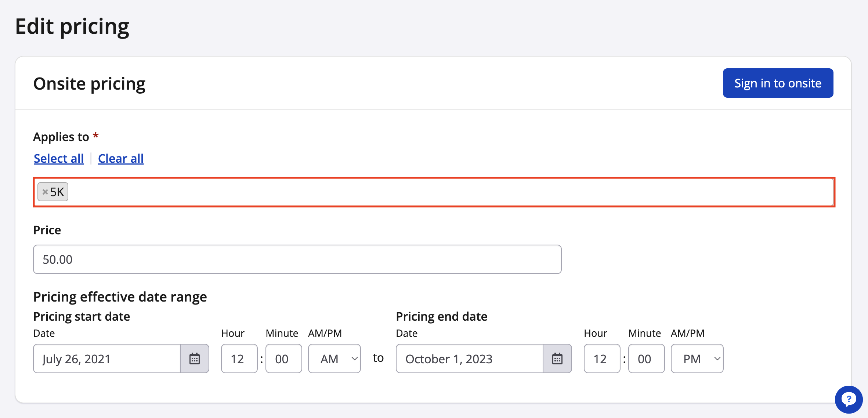
Task: Remove the 5K tag with its × icon
Action: click(x=45, y=192)
